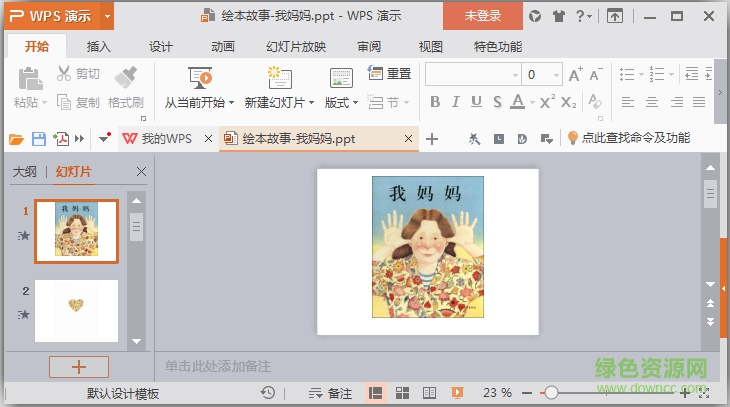The width and height of the screenshot is (730, 407).
Task: Switch to reading view book icon
Action: coord(429,393)
